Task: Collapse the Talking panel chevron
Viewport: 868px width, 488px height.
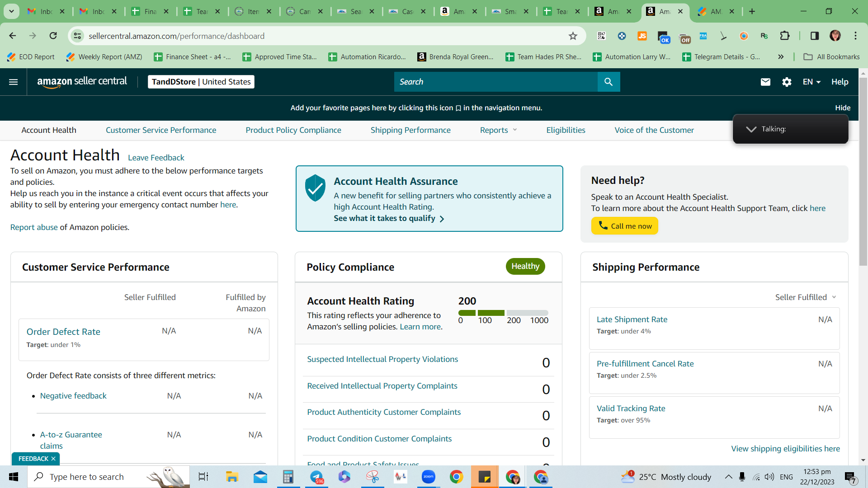Action: 751,129
